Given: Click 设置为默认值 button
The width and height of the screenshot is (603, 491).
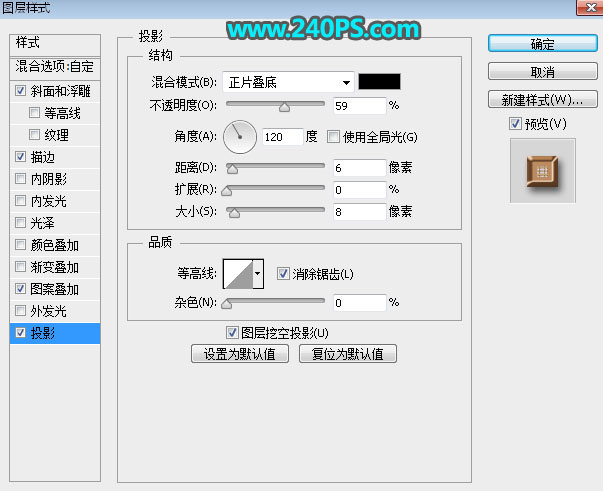Looking at the screenshot, I should [240, 354].
